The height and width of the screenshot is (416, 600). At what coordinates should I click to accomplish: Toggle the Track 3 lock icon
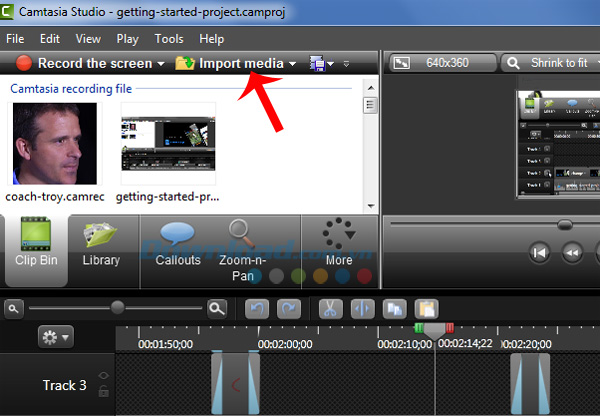pos(104,392)
